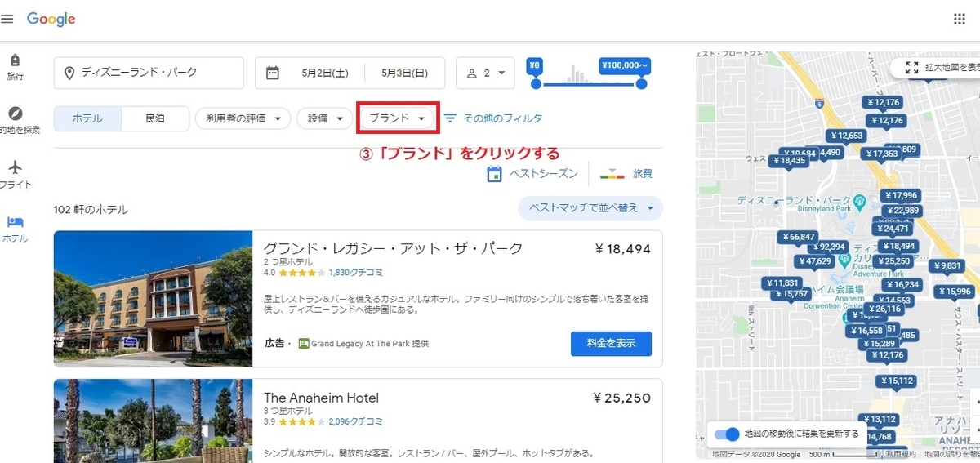980x463 pixels.
Task: Click 拡大地図を表示 expand map button
Action: tap(935, 68)
